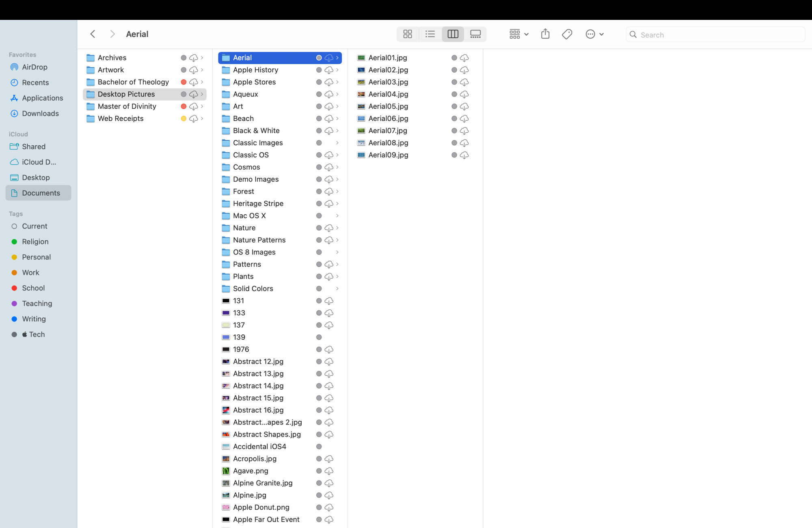Go back with the back arrow
The image size is (812, 528).
coord(93,34)
